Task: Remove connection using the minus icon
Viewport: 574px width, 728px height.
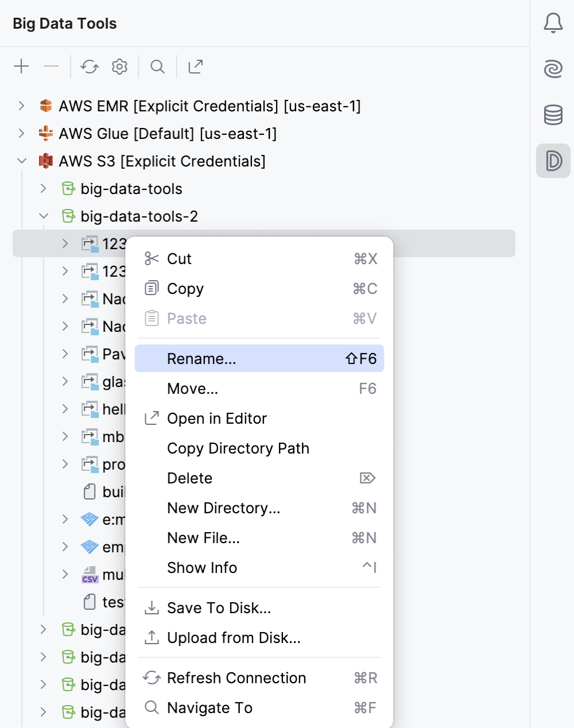Action: [x=51, y=66]
